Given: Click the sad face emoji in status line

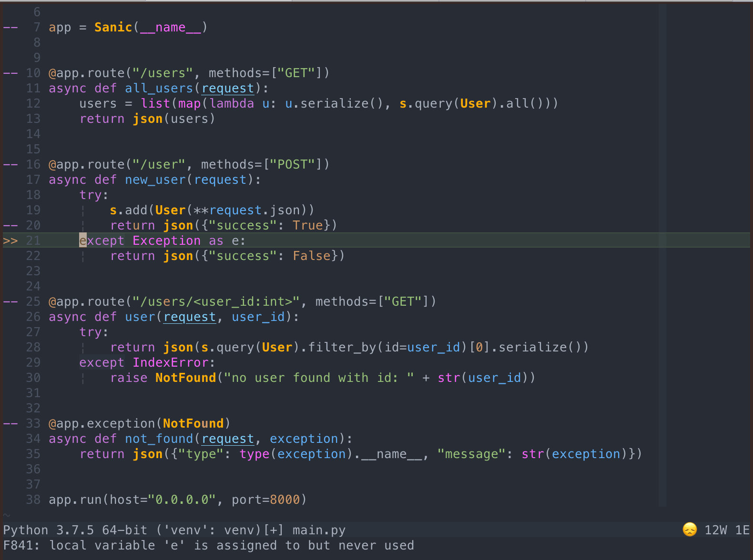Looking at the screenshot, I should (x=690, y=530).
